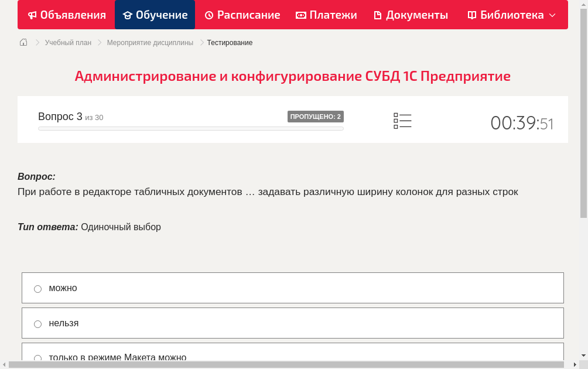Image resolution: width=588 pixels, height=369 pixels.
Task: Click the clock icon next to Расписание
Action: [x=208, y=15]
